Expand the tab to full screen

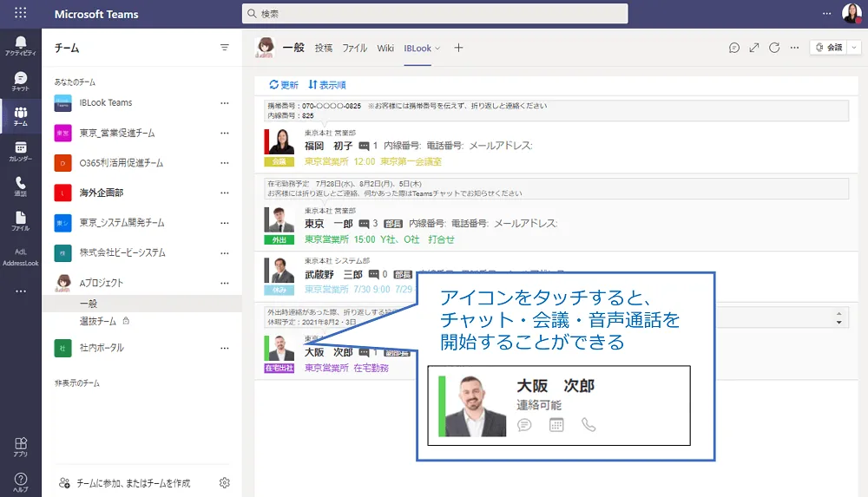[754, 48]
